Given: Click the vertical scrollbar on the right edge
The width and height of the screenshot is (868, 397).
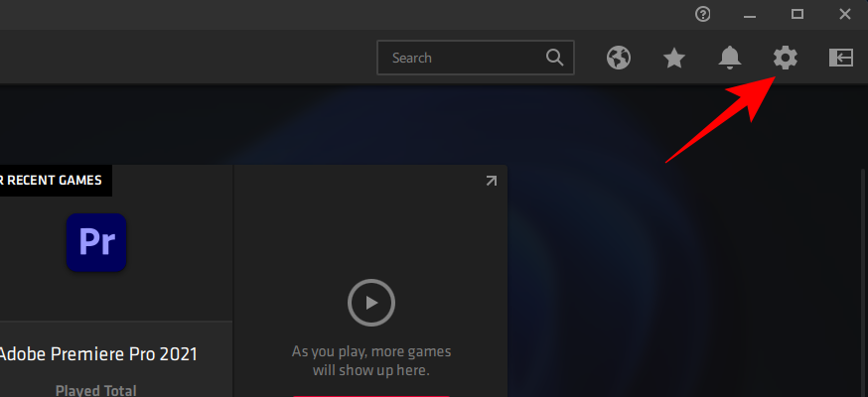Looking at the screenshot, I should point(864,282).
